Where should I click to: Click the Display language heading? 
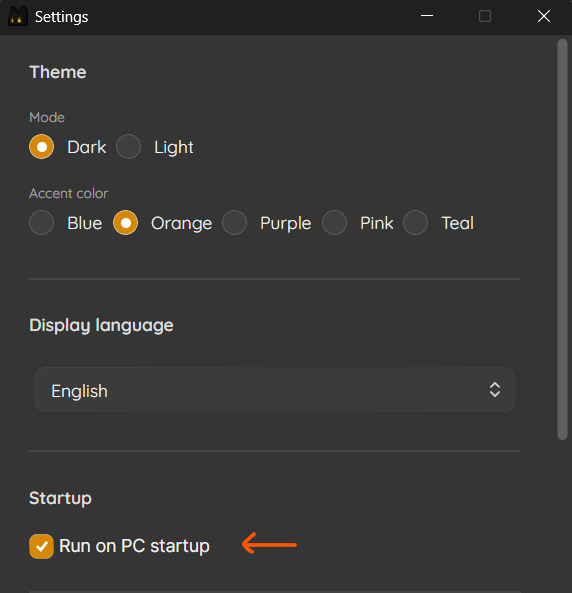point(101,326)
